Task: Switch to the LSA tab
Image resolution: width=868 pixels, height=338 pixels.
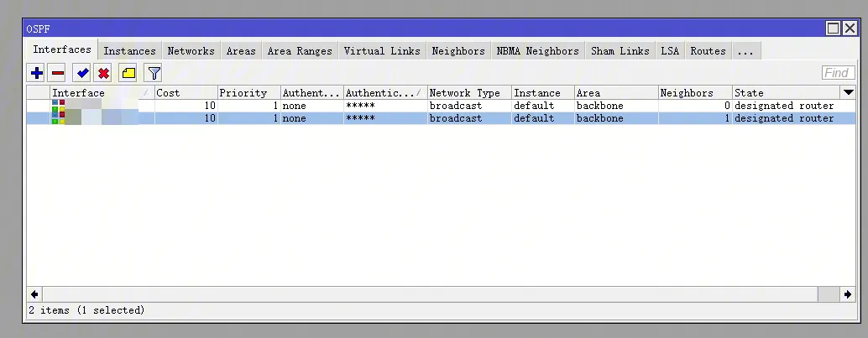Action: (669, 51)
